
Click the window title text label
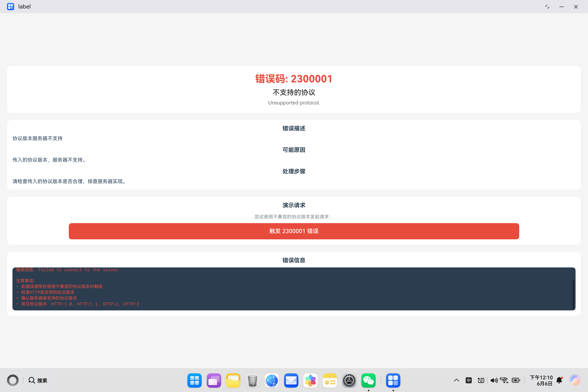(24, 6)
